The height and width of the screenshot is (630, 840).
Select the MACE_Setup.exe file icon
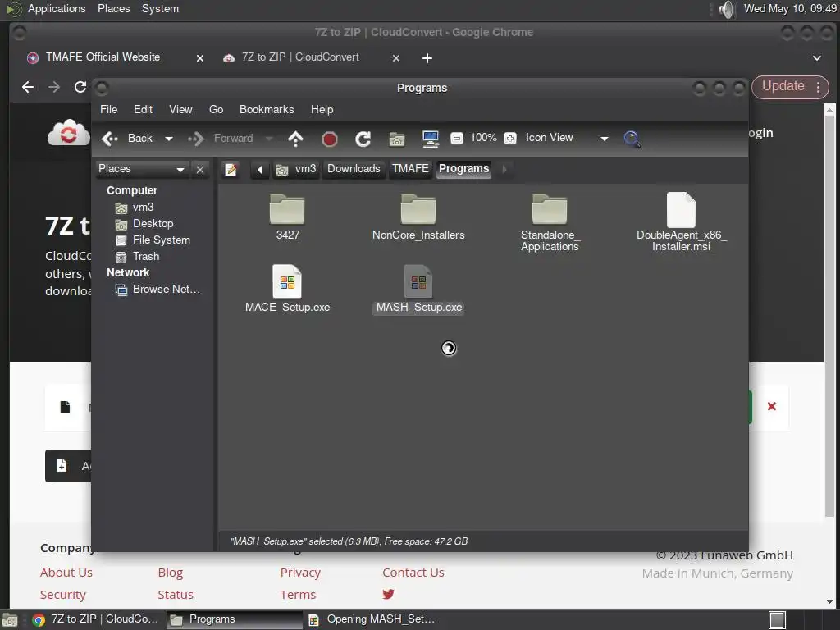[287, 281]
